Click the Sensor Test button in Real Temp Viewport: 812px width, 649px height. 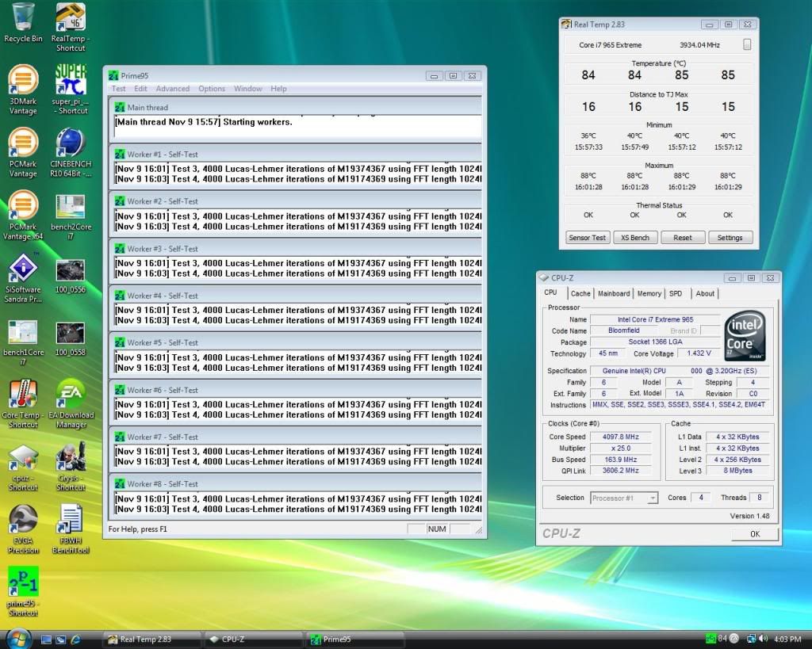(x=588, y=238)
